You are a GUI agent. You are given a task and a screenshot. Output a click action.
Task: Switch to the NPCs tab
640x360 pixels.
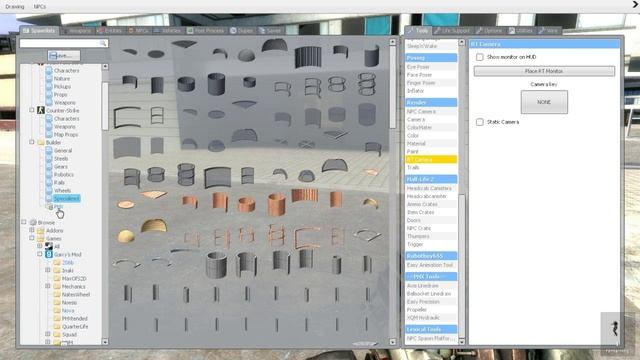139,31
